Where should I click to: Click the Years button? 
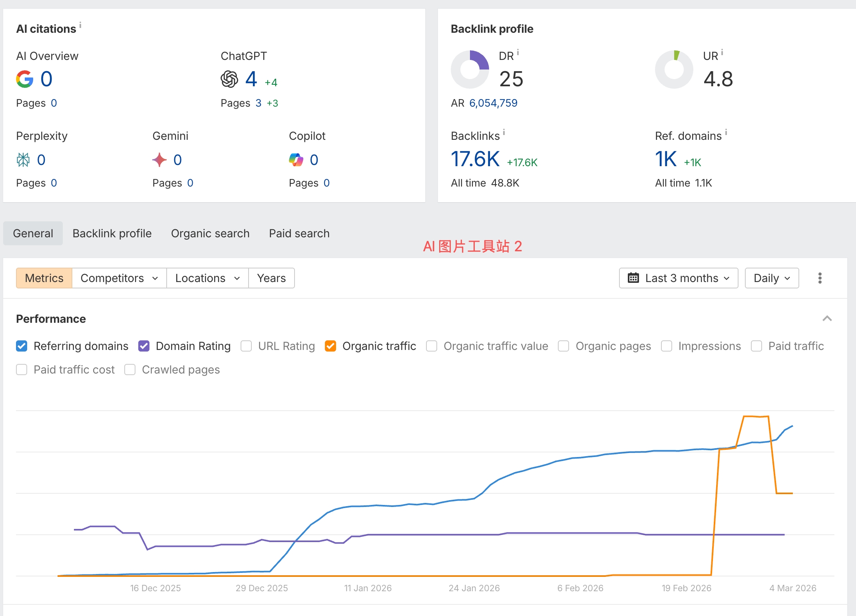[x=271, y=278]
